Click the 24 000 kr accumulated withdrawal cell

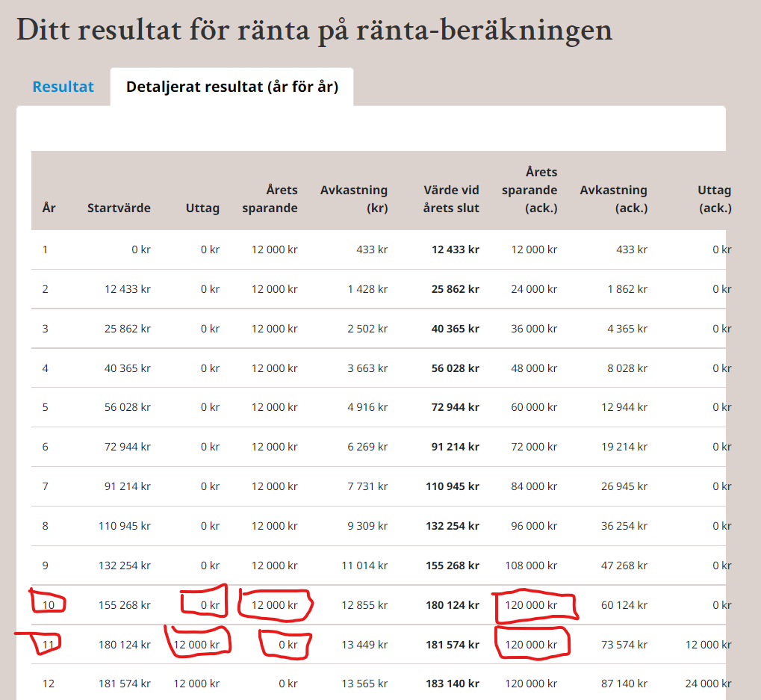(x=709, y=684)
